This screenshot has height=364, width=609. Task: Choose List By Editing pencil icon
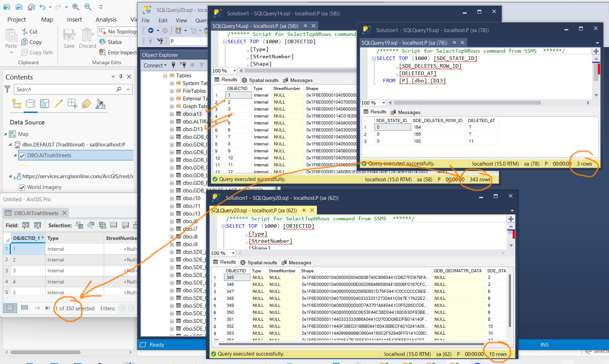click(x=58, y=104)
